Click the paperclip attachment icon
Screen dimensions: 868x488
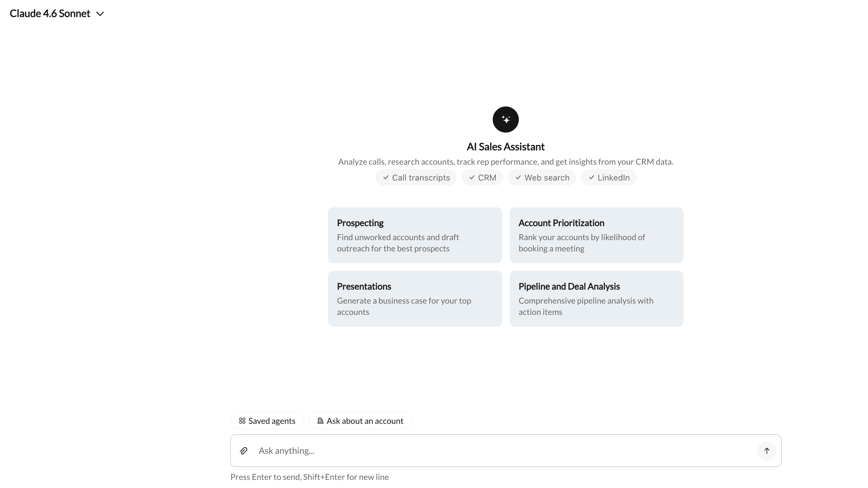pos(244,451)
